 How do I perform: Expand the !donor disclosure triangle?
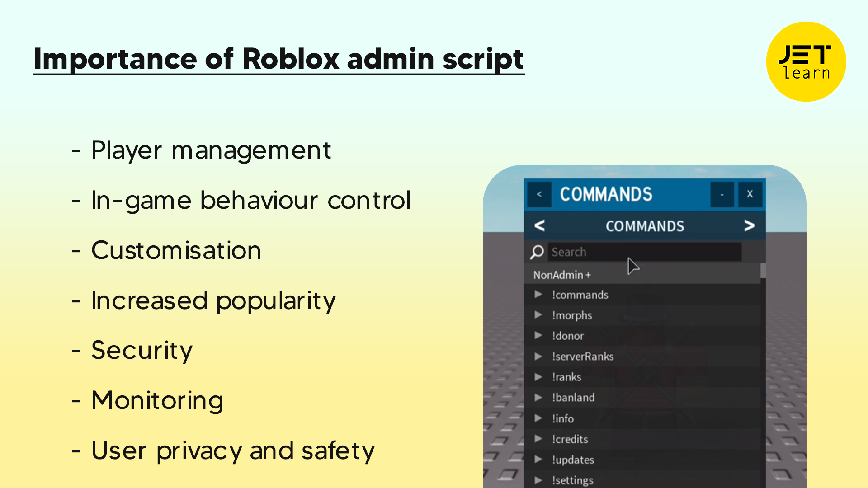[x=539, y=336]
